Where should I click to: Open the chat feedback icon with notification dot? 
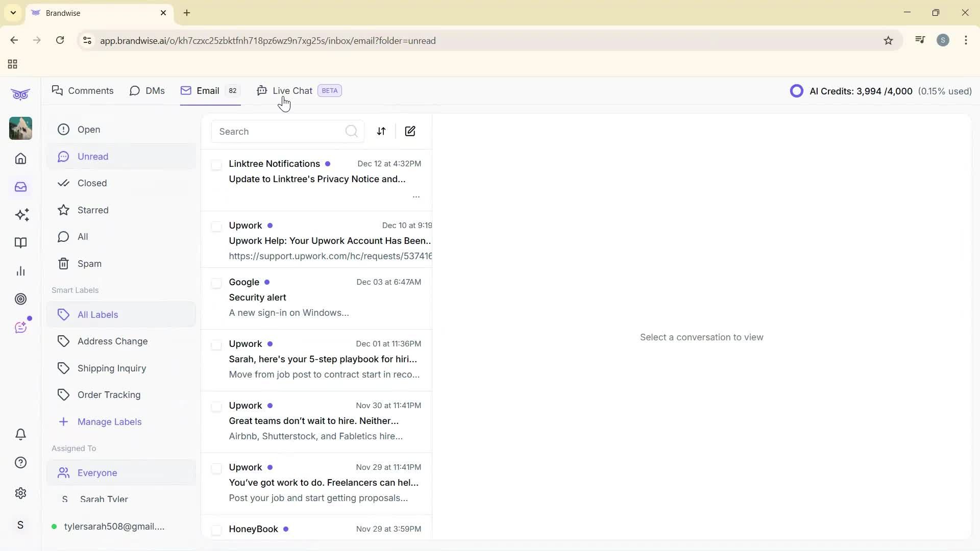click(x=20, y=327)
